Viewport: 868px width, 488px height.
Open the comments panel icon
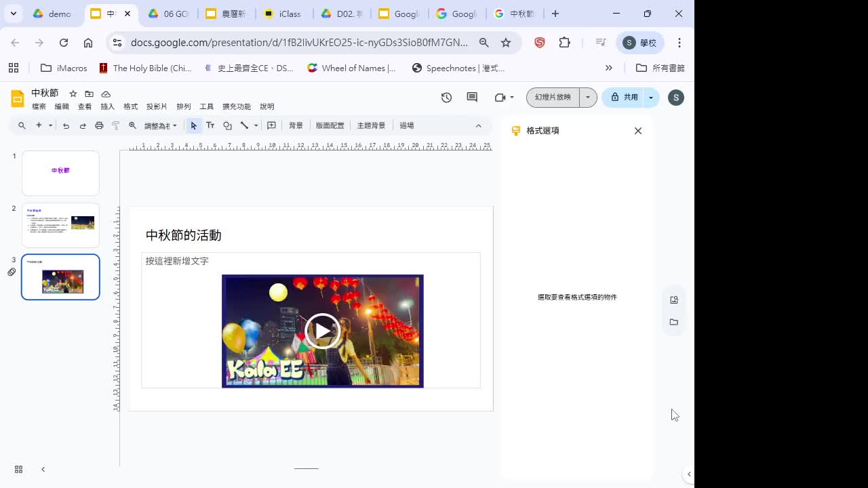[x=471, y=98]
